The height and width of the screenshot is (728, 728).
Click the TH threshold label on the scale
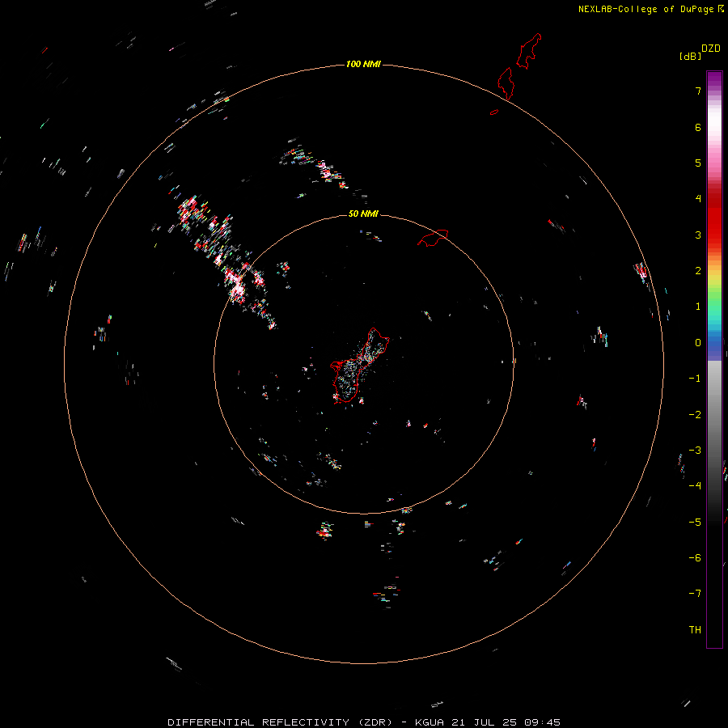[695, 630]
